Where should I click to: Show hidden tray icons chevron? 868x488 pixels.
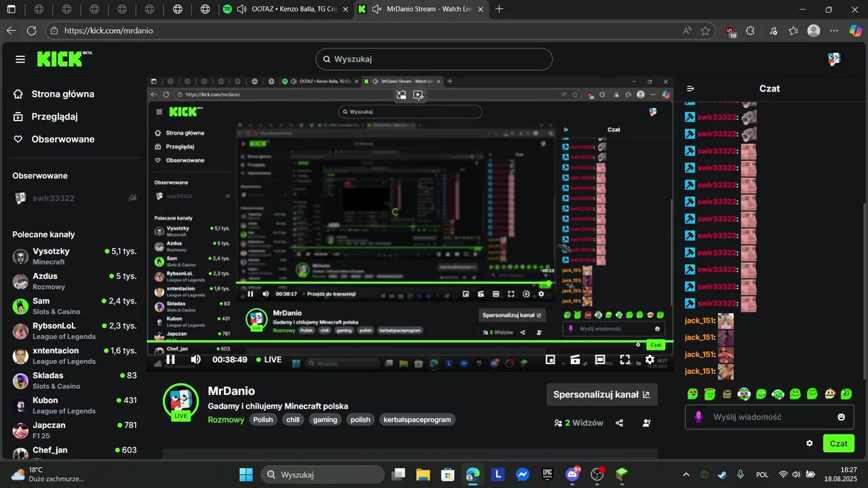[x=686, y=474]
